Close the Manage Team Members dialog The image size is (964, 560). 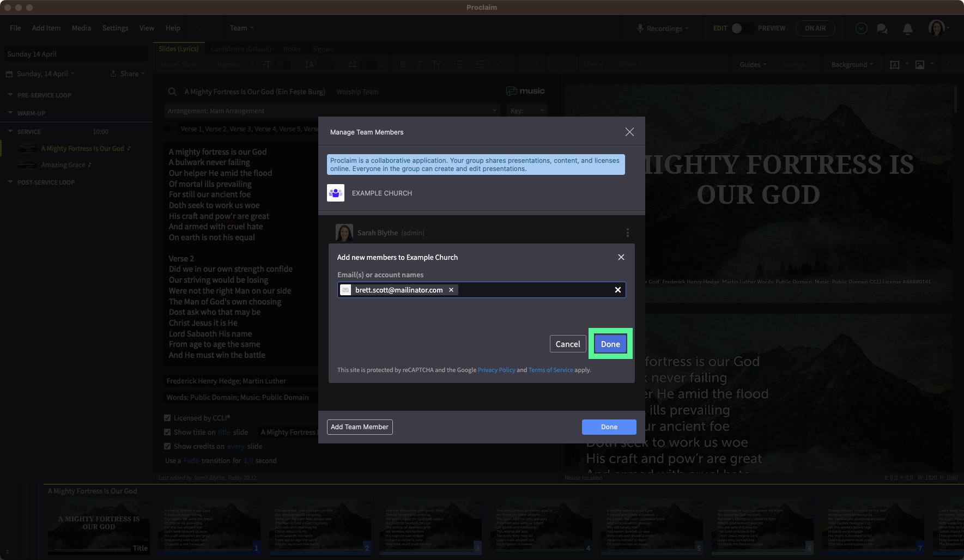629,132
